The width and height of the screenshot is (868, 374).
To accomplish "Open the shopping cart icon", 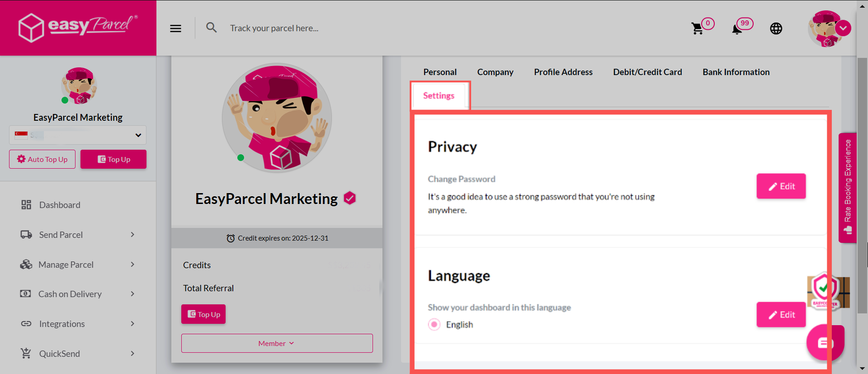I will pos(698,28).
